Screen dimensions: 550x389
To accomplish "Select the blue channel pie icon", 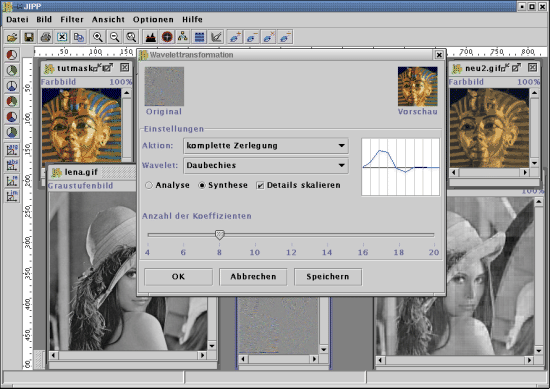I will pos(12,86).
